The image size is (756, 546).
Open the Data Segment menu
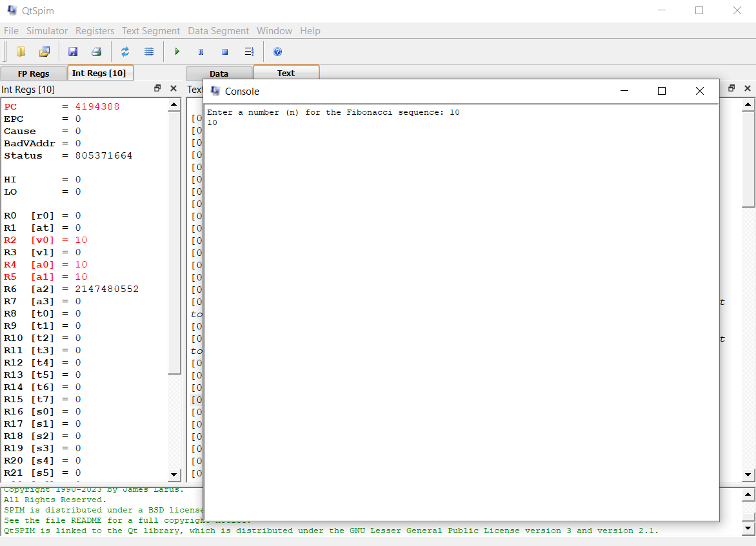[x=218, y=31]
